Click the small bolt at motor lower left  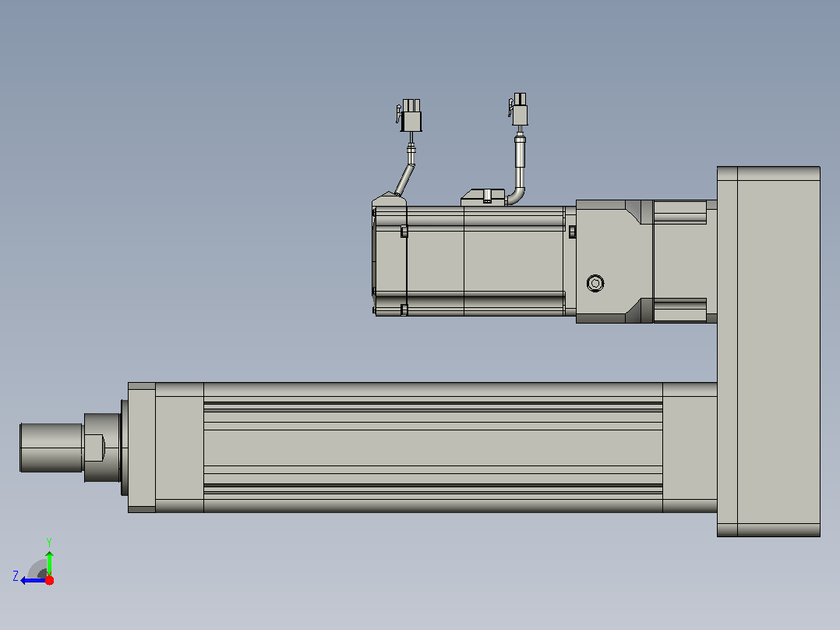(404, 310)
